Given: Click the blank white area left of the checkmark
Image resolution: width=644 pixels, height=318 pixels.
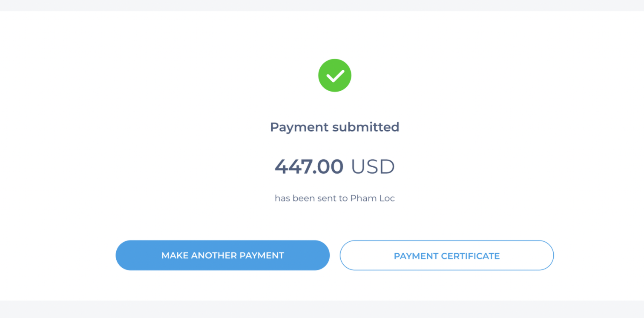Looking at the screenshot, I should (170, 76).
